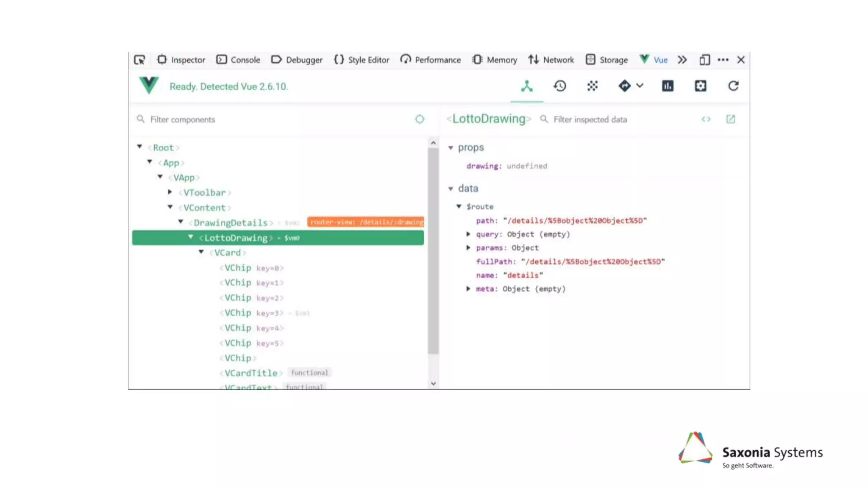This screenshot has width=868, height=488.
Task: Select the DrawingDetails component row
Action: point(278,222)
